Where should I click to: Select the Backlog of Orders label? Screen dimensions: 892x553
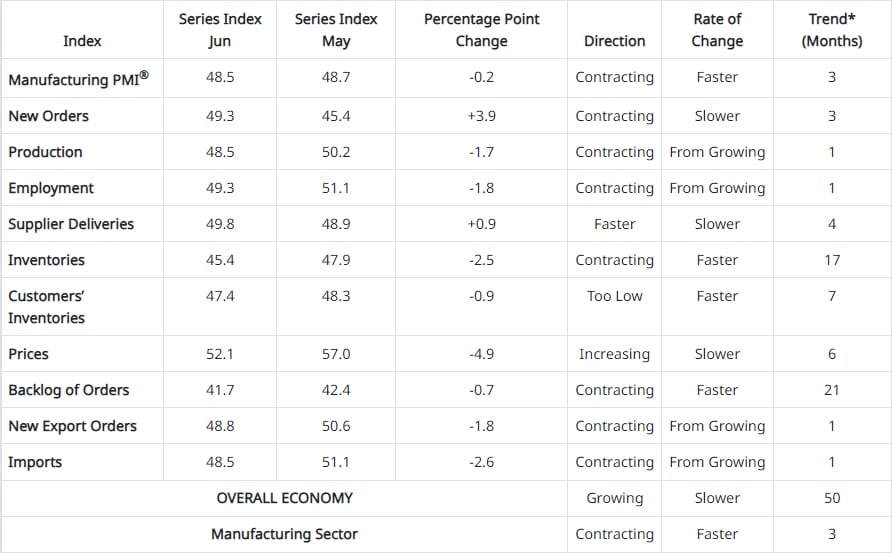click(69, 390)
